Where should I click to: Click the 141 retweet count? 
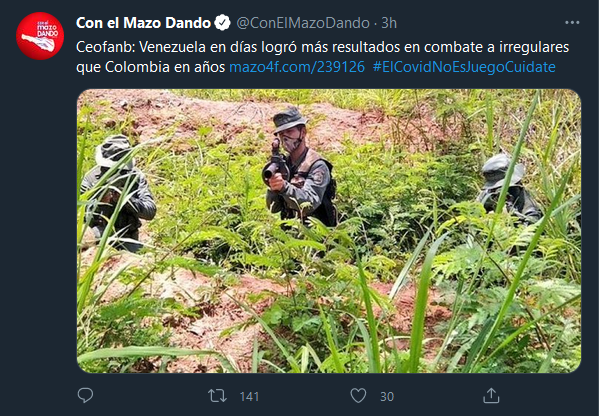(249, 397)
